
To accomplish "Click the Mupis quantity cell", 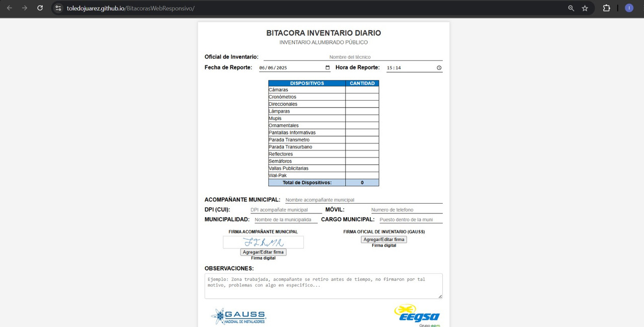I will pos(362,118).
